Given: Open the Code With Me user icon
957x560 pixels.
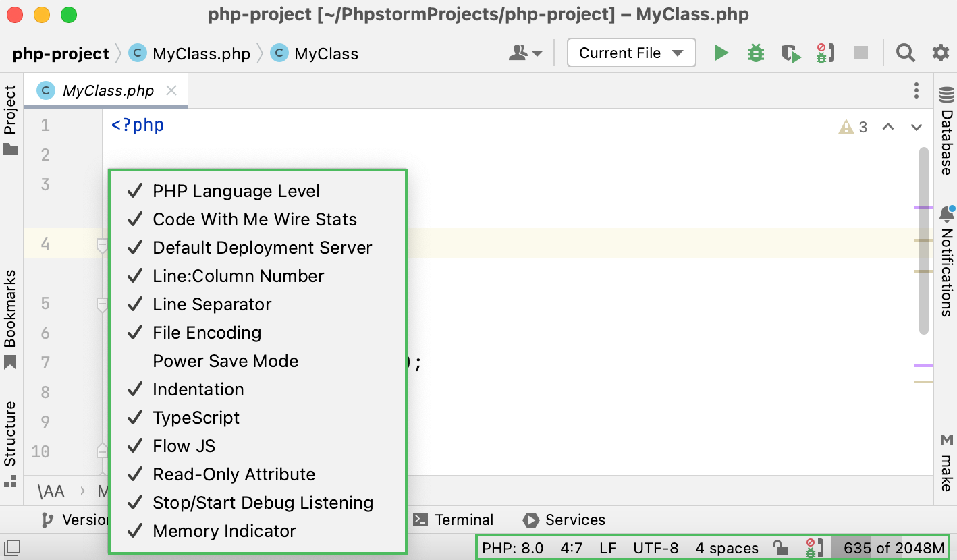Looking at the screenshot, I should [x=524, y=53].
